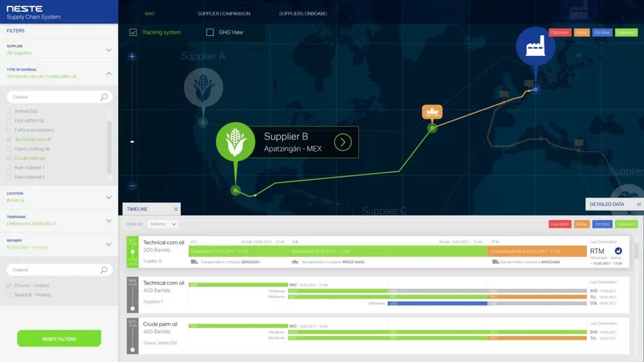Screen dimensions: 644x362
Task: Click the blue refinery factory pin
Action: click(535, 46)
